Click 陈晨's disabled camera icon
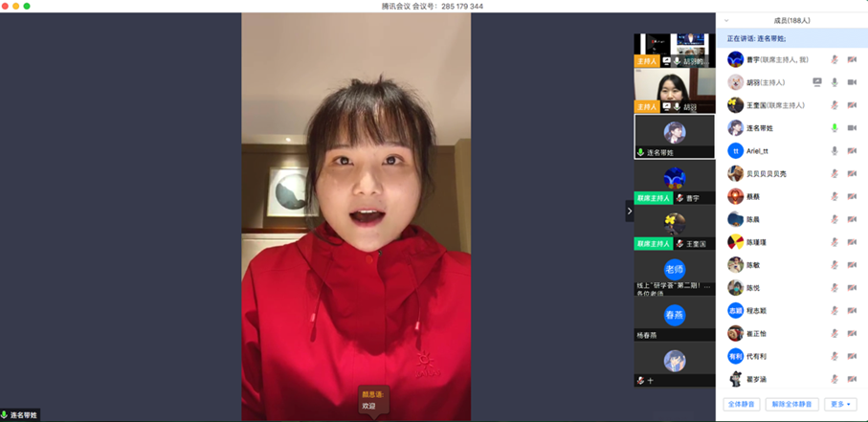The image size is (868, 422). 852,219
